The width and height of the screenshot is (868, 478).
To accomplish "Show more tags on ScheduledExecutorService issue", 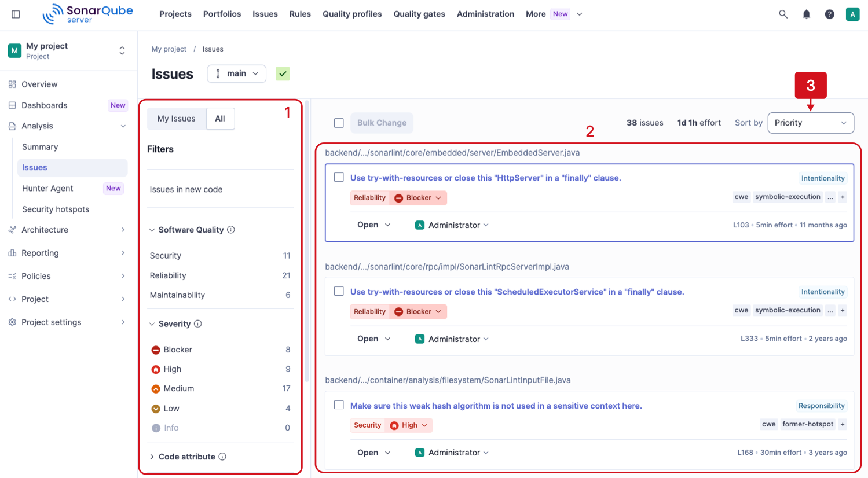I will pos(830,311).
